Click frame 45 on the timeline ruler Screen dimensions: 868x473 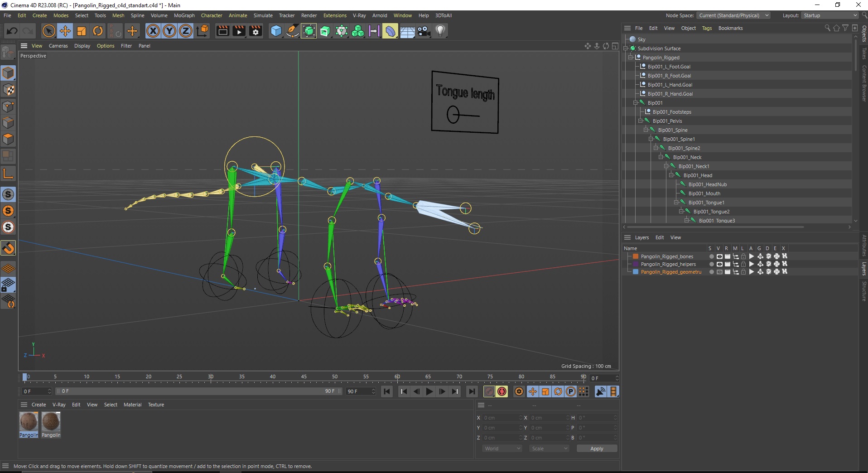pos(304,377)
